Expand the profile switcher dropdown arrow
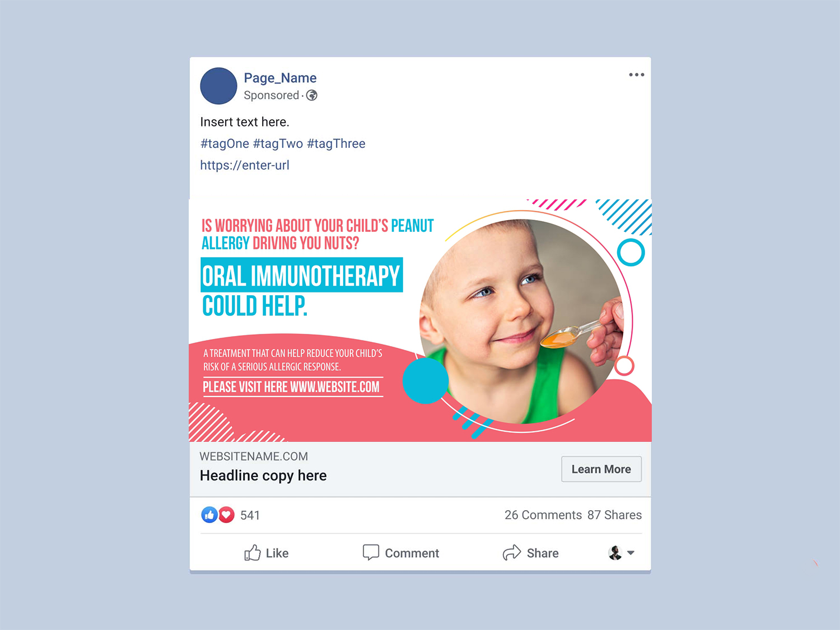 coord(631,553)
